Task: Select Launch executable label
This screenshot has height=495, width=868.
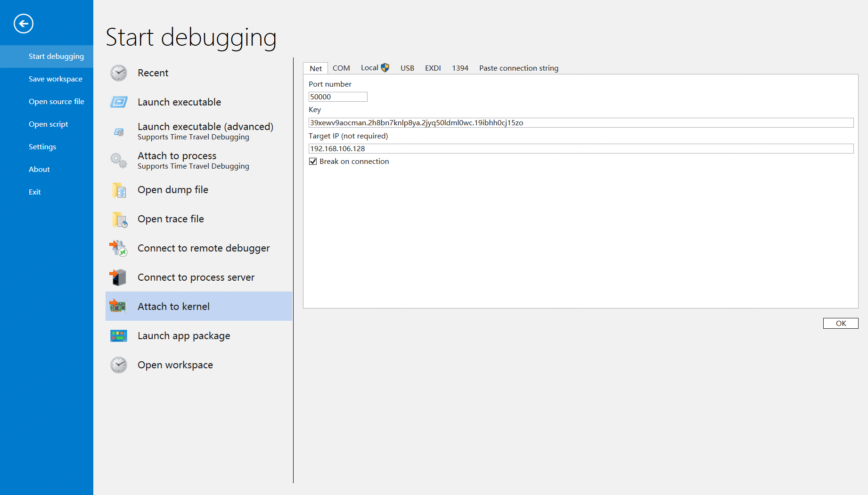Action: [179, 102]
